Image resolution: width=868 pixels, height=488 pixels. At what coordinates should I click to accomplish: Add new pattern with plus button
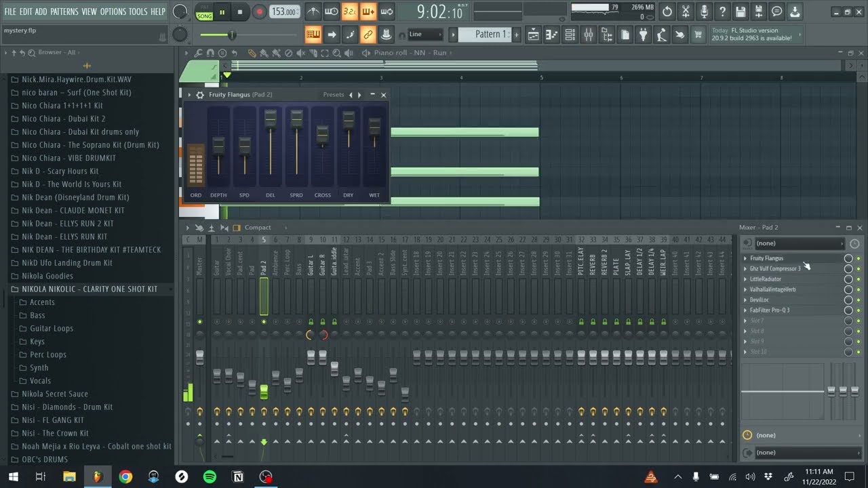[x=516, y=35]
